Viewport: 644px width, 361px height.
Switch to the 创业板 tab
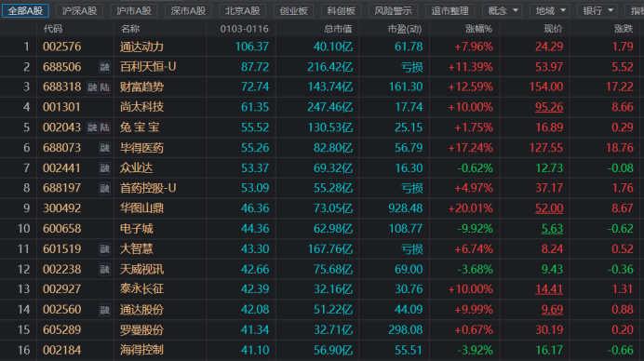tap(293, 10)
